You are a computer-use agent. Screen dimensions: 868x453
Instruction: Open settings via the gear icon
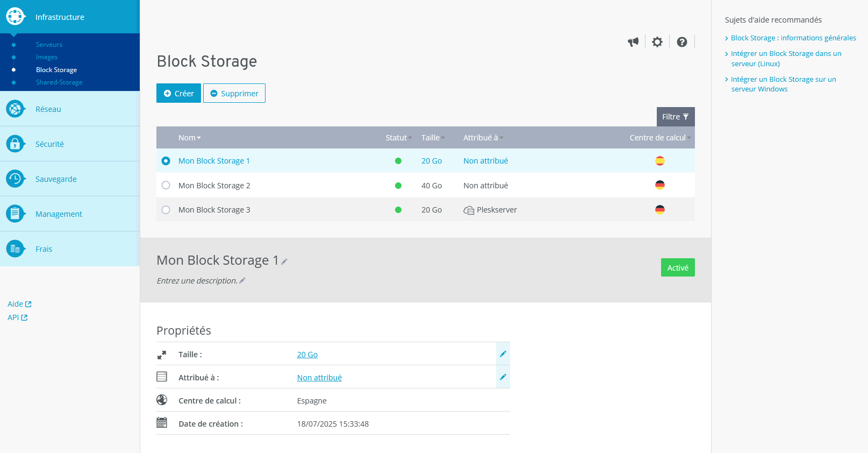click(x=657, y=42)
